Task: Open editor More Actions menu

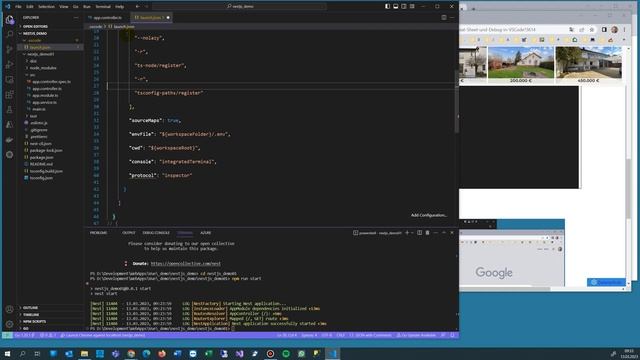Action: (x=452, y=18)
